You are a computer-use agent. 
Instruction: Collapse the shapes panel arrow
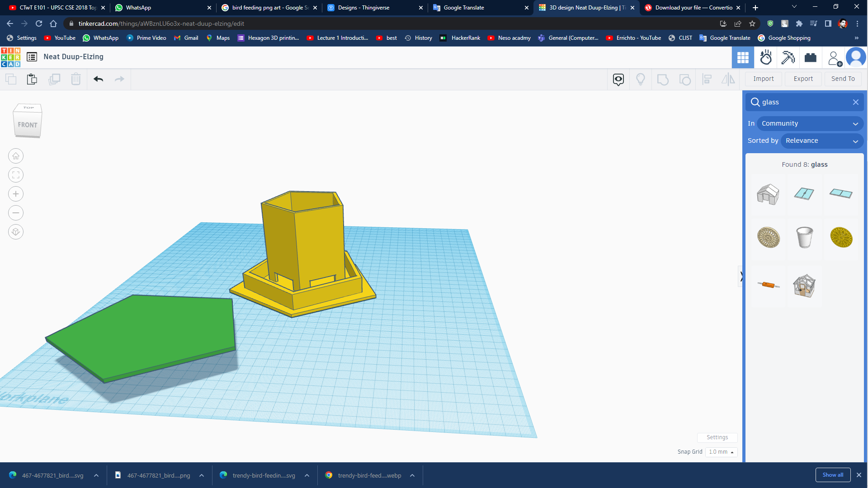[741, 276]
